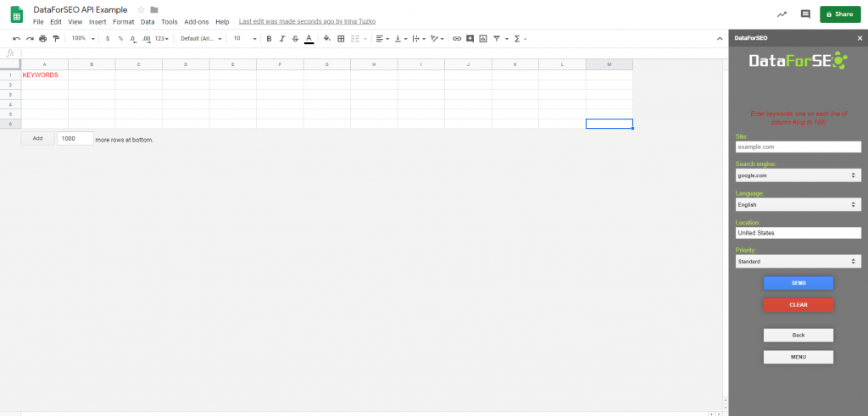Open the vertical align dropdown

[401, 39]
